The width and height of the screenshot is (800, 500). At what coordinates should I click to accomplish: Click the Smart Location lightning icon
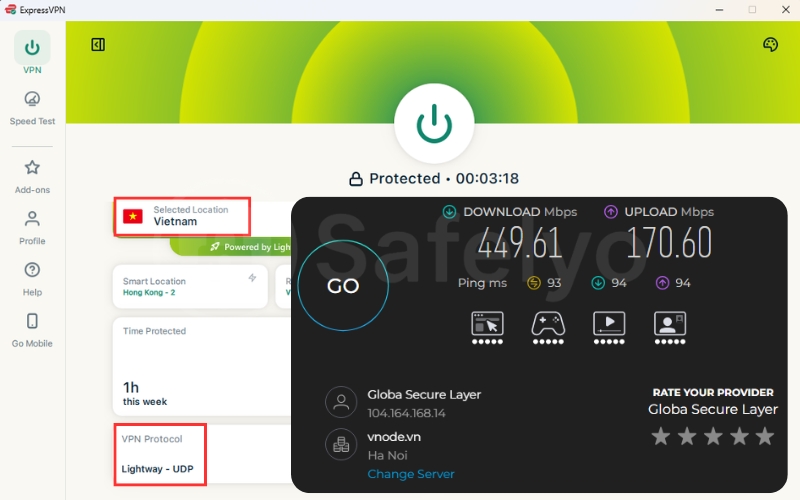(252, 278)
